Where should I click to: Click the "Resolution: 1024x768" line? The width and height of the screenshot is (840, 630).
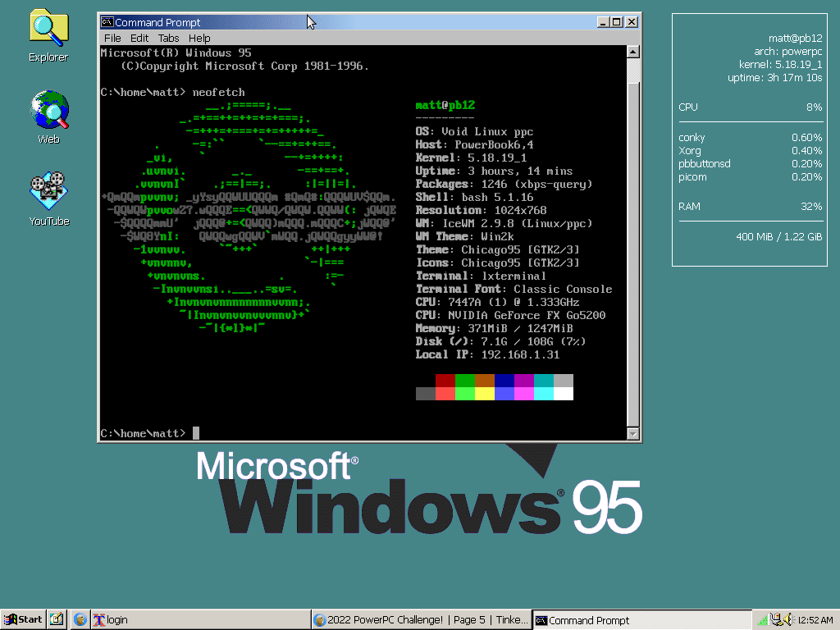481,210
